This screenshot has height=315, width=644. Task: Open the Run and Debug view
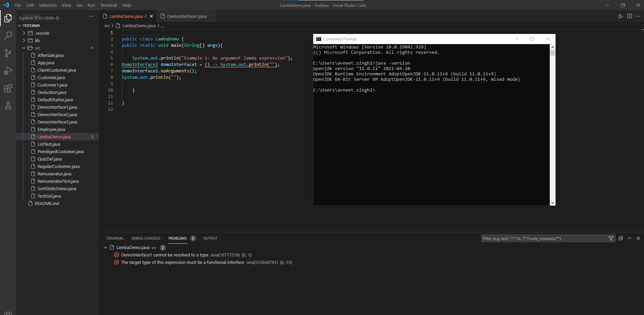[8, 70]
